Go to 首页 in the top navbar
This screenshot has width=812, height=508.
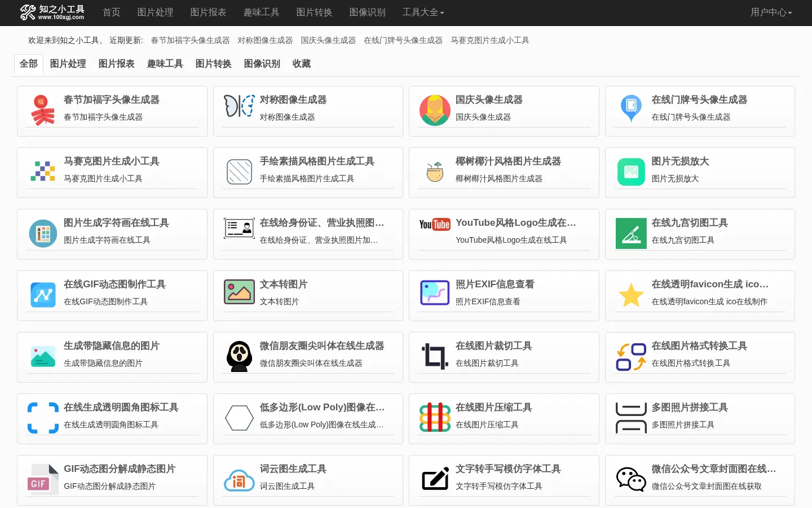tap(112, 12)
